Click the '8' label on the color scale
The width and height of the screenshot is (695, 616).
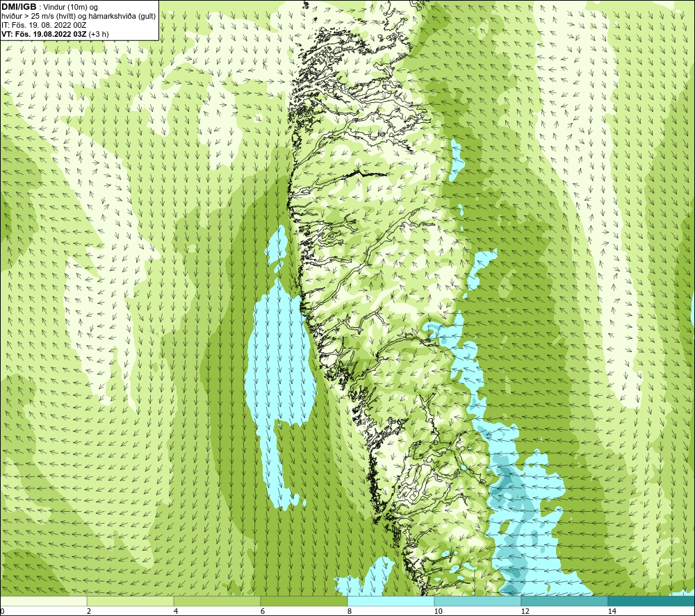coord(350,611)
